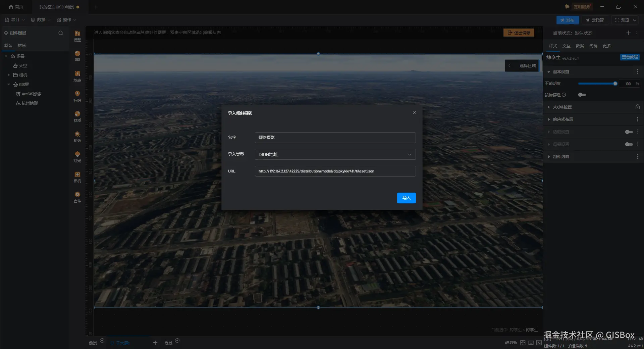Click the 导入 button in the dialog
This screenshot has height=349, width=644.
[406, 198]
